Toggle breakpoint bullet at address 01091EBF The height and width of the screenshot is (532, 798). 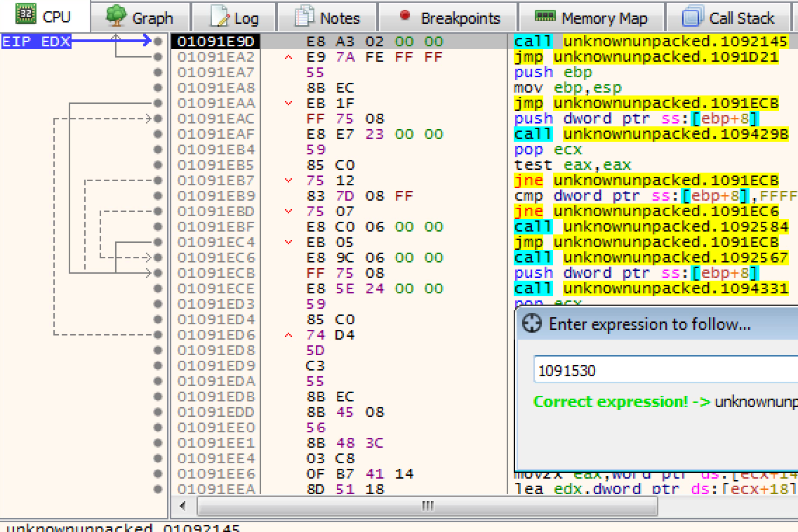pos(158,227)
